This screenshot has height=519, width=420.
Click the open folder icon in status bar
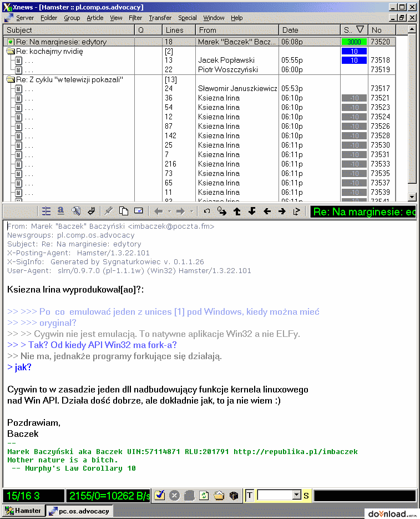pyautogui.click(x=219, y=496)
